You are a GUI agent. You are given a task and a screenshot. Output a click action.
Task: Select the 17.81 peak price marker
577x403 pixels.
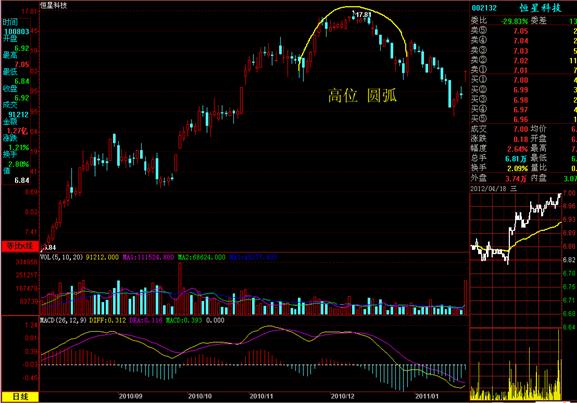[x=363, y=15]
